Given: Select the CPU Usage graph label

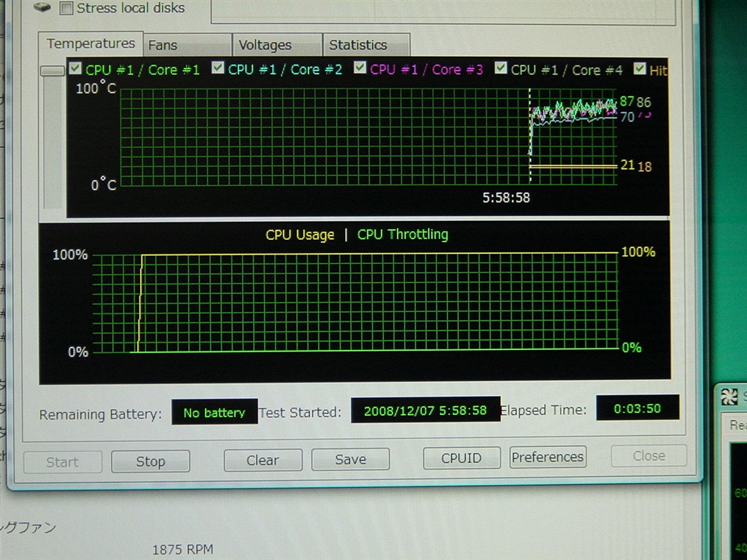Looking at the screenshot, I should 300,235.
